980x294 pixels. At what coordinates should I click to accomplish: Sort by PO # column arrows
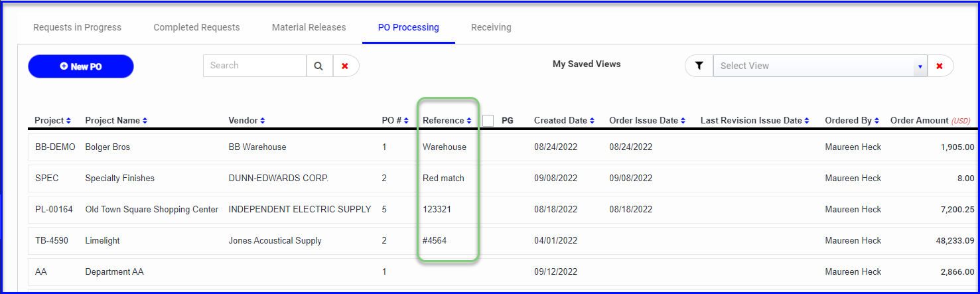[406, 121]
